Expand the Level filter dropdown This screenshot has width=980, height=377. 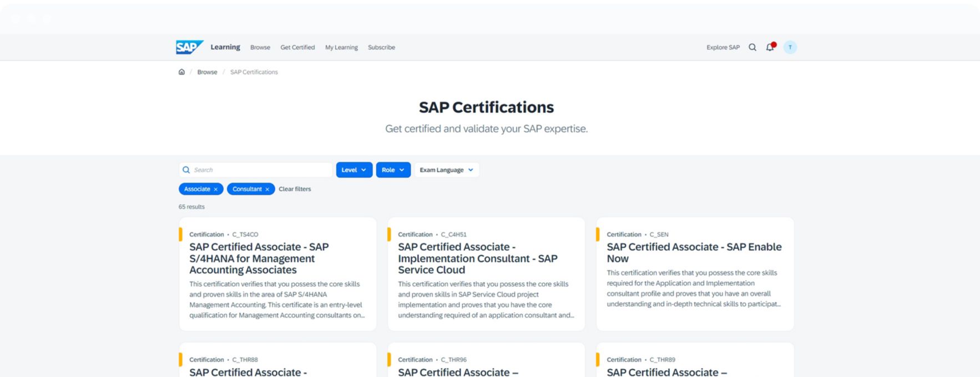[x=353, y=170]
